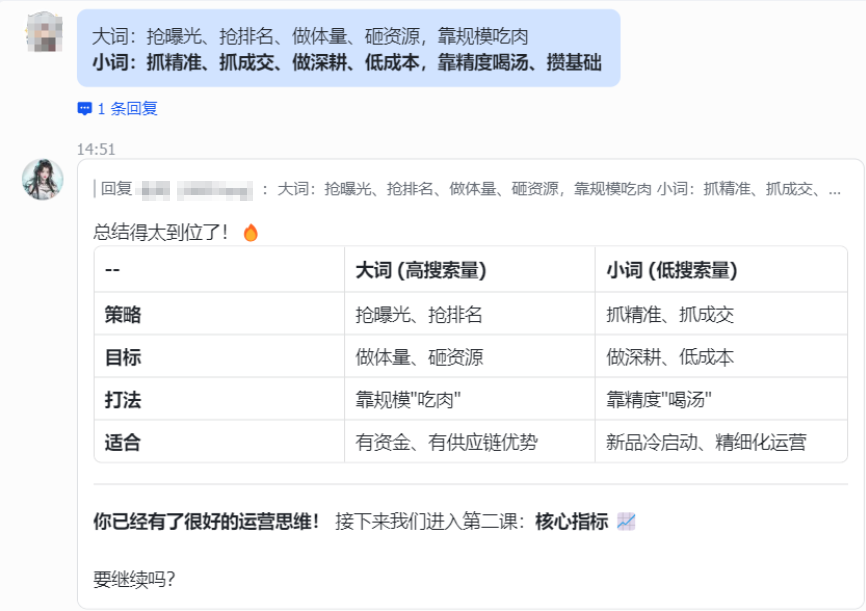Select the 大词 (高搜索量) column header
The height and width of the screenshot is (611, 866).
coord(421,270)
